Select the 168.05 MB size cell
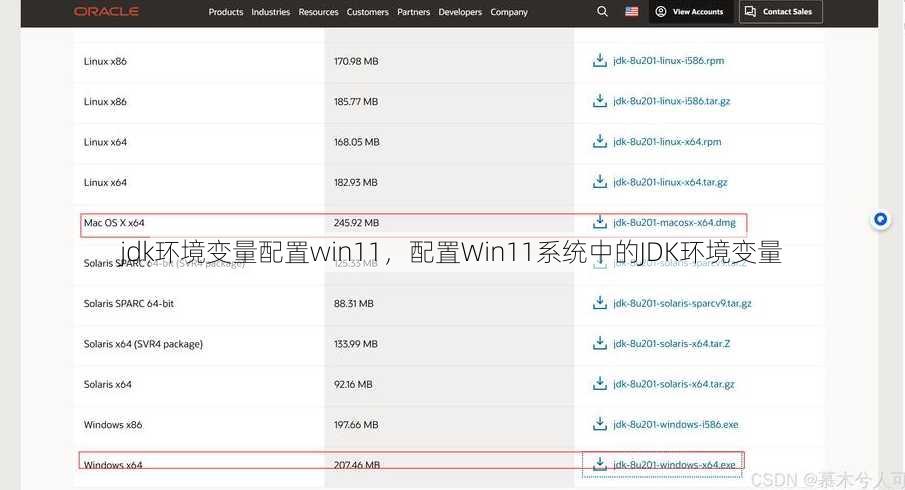905x490 pixels. 357,142
